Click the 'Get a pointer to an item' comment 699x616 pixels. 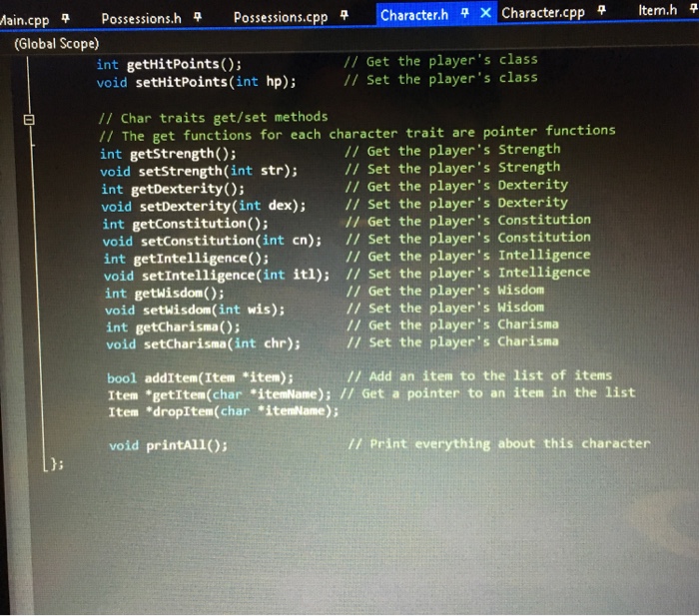487,393
